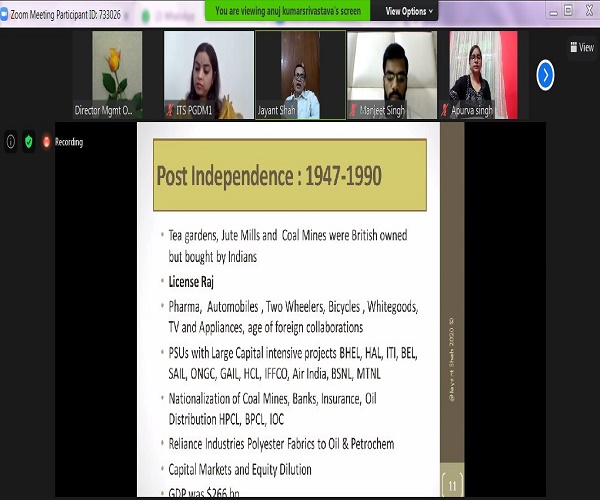Click the slide number 11 badge
Screen dimensions: 600x500
pyautogui.click(x=452, y=485)
